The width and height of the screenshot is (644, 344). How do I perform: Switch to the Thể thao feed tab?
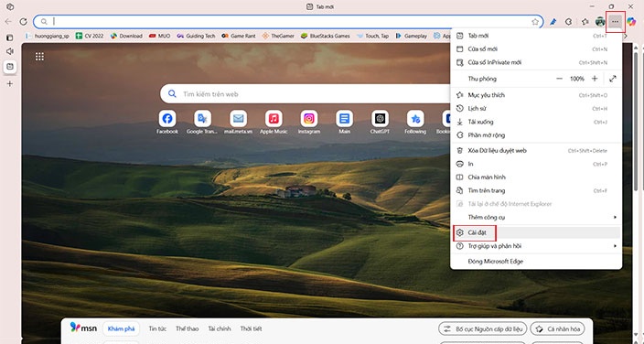point(187,328)
